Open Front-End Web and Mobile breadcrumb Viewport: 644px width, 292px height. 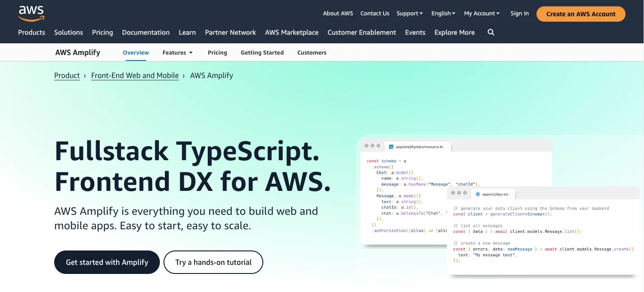pos(135,76)
